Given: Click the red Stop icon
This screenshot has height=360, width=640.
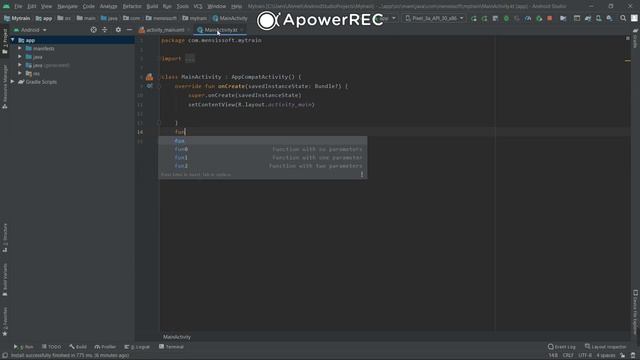Looking at the screenshot, I should 550,18.
